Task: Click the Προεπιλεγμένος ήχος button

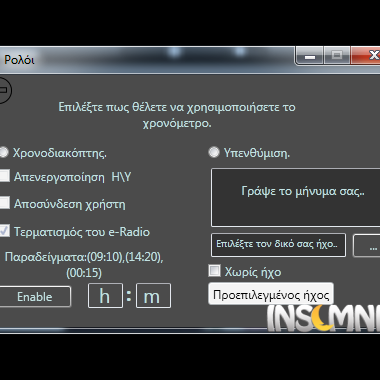Action: pyautogui.click(x=271, y=294)
